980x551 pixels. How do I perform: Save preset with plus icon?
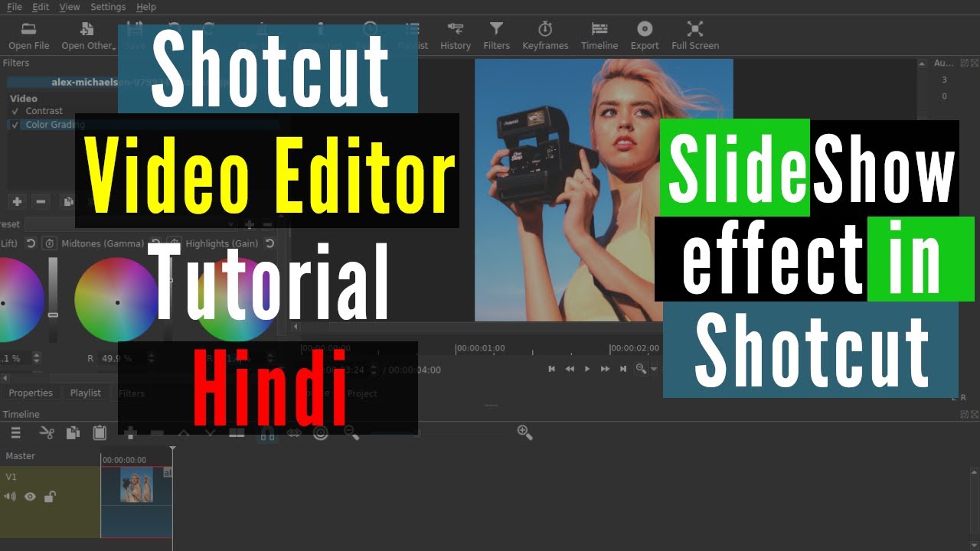click(x=249, y=225)
